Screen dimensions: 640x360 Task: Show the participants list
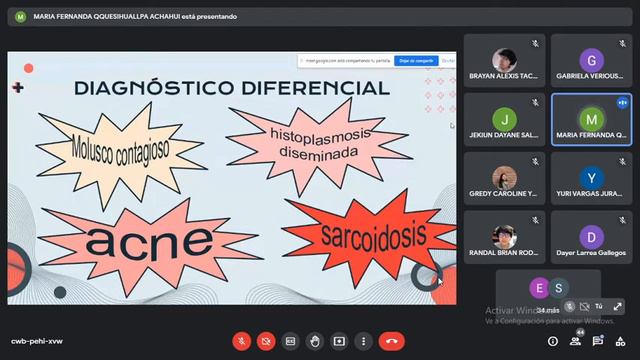pos(576,341)
